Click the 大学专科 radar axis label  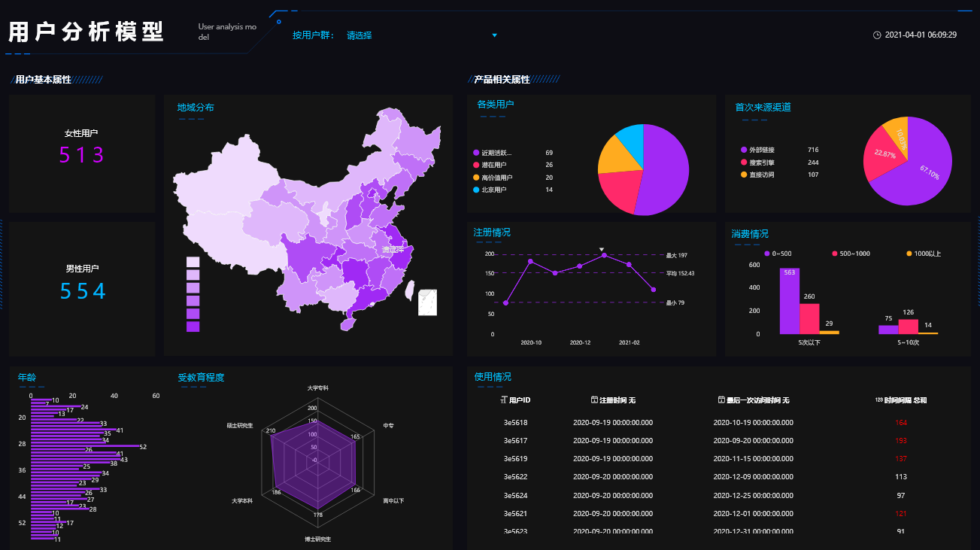pos(318,388)
